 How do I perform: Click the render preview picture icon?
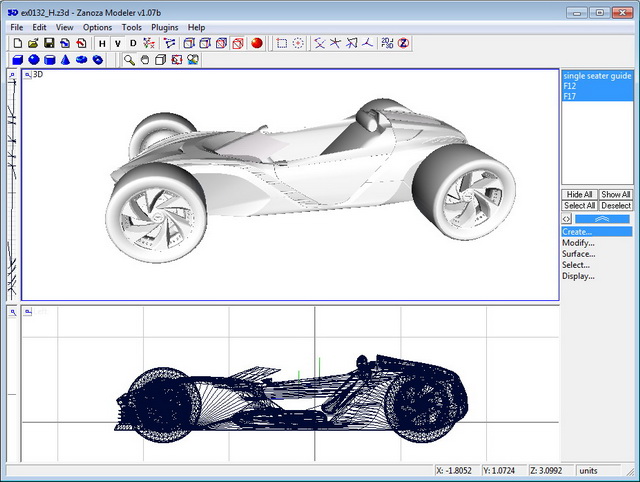coord(193,60)
